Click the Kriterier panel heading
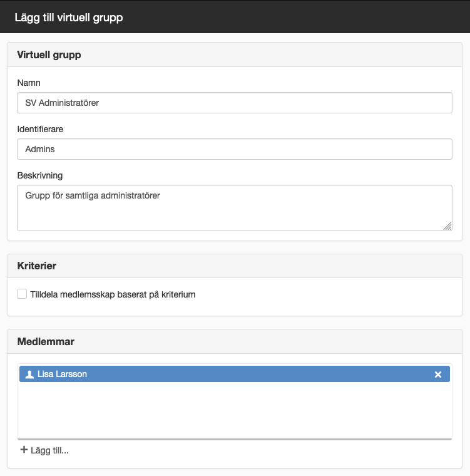Viewport: 470px width, 476px height. point(37,266)
